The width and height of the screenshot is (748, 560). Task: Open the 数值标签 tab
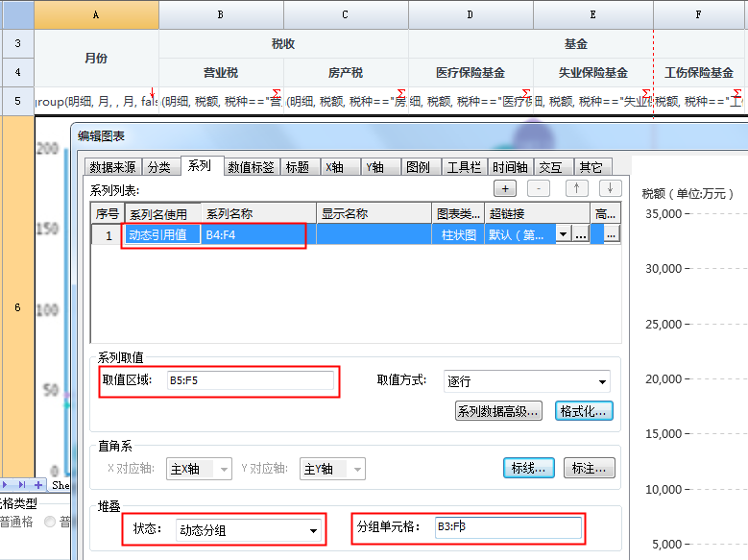pyautogui.click(x=251, y=167)
